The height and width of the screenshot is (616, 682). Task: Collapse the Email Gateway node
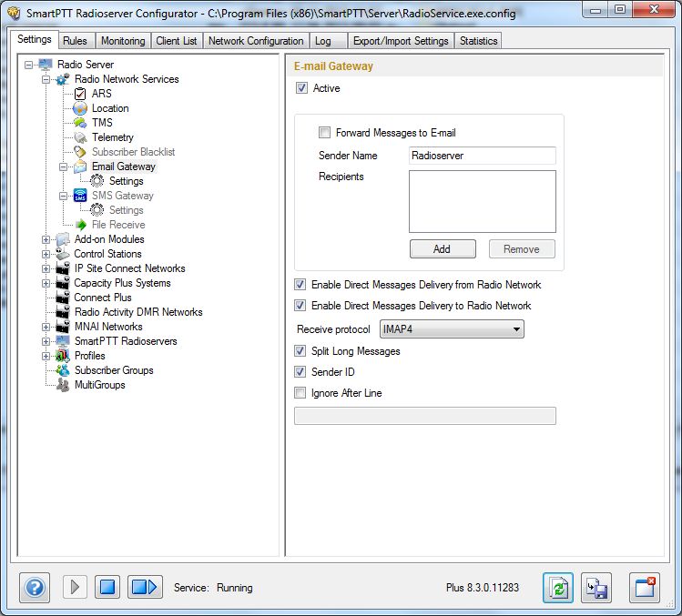click(64, 167)
